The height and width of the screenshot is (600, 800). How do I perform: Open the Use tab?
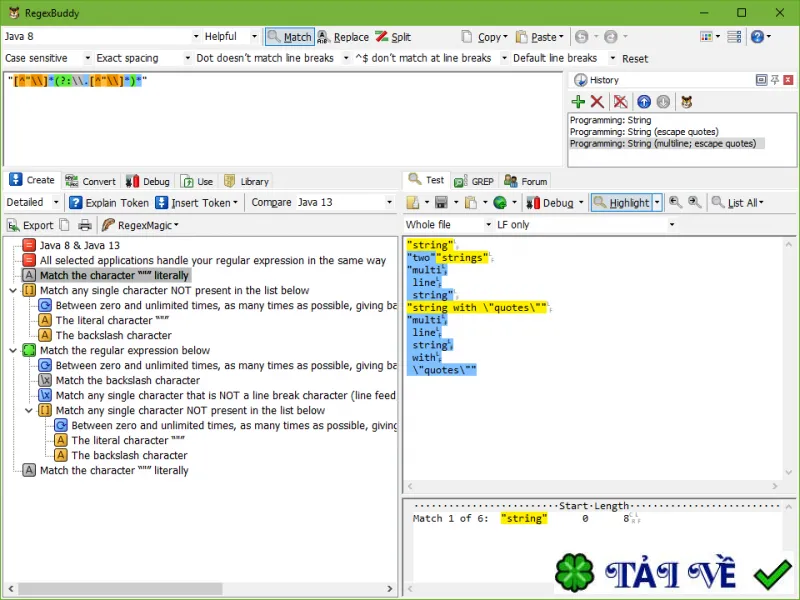pyautogui.click(x=197, y=182)
